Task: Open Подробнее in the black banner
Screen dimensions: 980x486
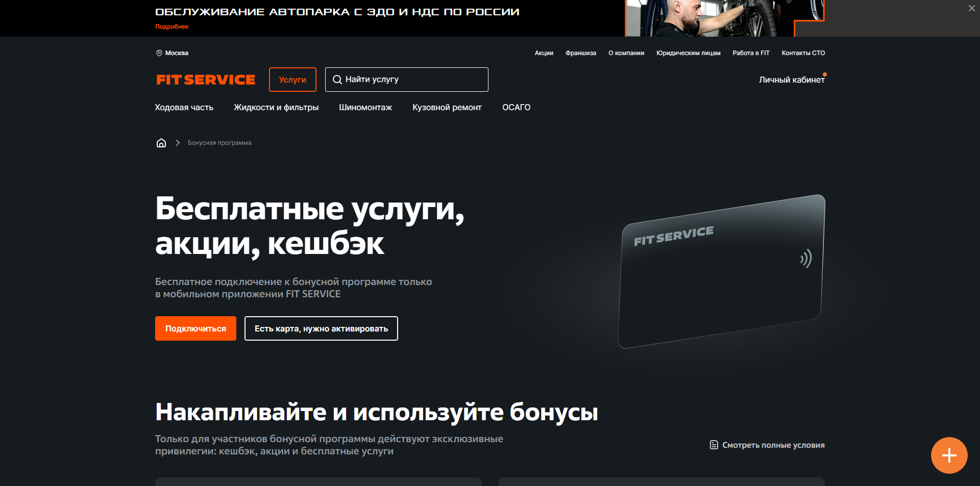Action: click(172, 27)
